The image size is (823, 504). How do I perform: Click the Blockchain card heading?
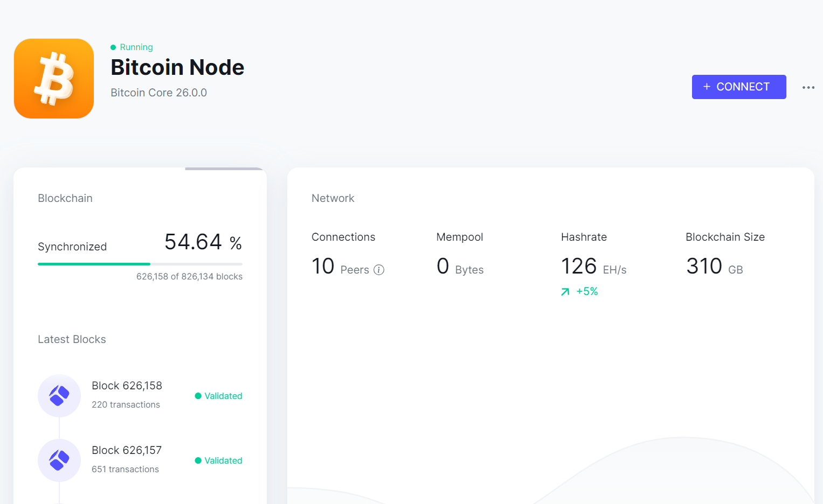65,198
